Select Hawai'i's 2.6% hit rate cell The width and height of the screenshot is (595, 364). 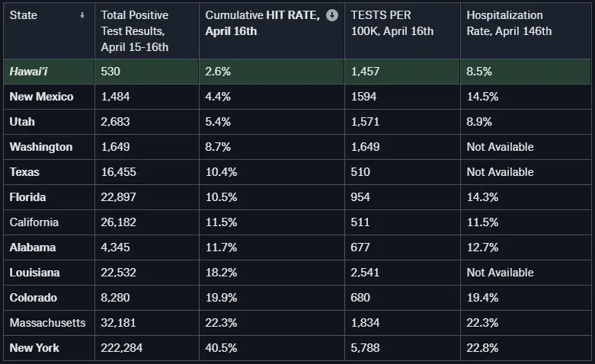pos(218,72)
